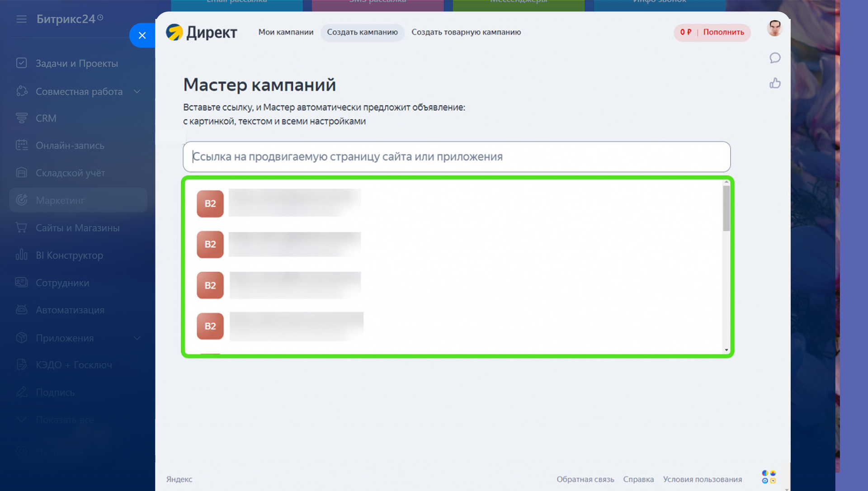Open the Автоматизация section
The image size is (868, 491).
coord(70,310)
